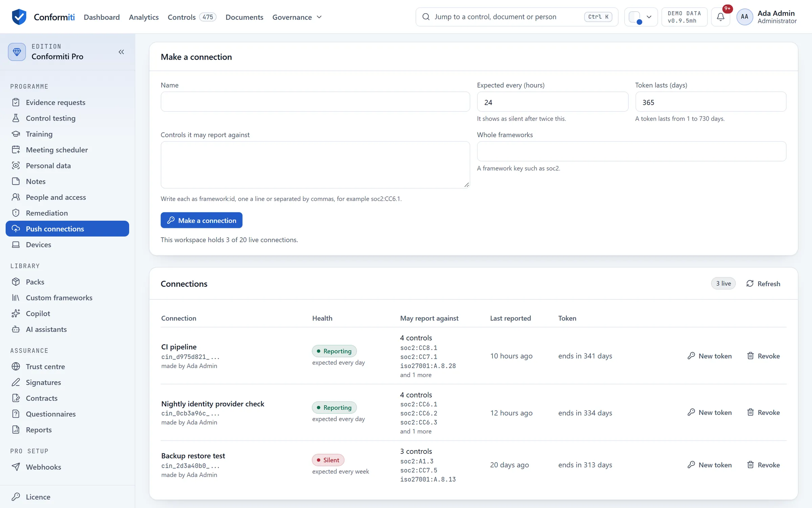Open Licence page
The width and height of the screenshot is (812, 508).
(67, 497)
